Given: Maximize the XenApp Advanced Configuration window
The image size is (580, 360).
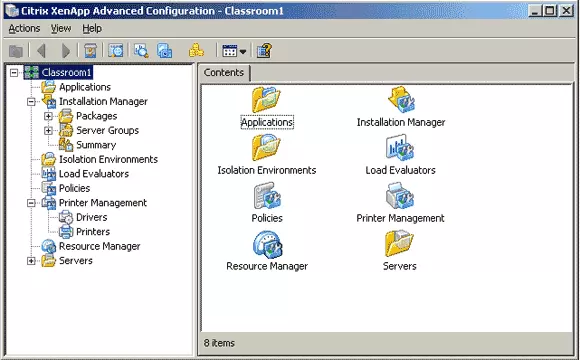Looking at the screenshot, I should point(550,10).
